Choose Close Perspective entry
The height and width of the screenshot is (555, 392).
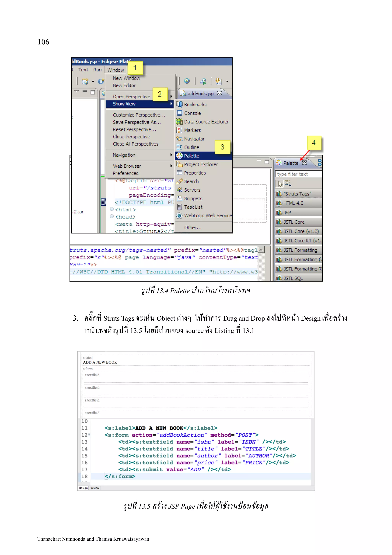(131, 137)
